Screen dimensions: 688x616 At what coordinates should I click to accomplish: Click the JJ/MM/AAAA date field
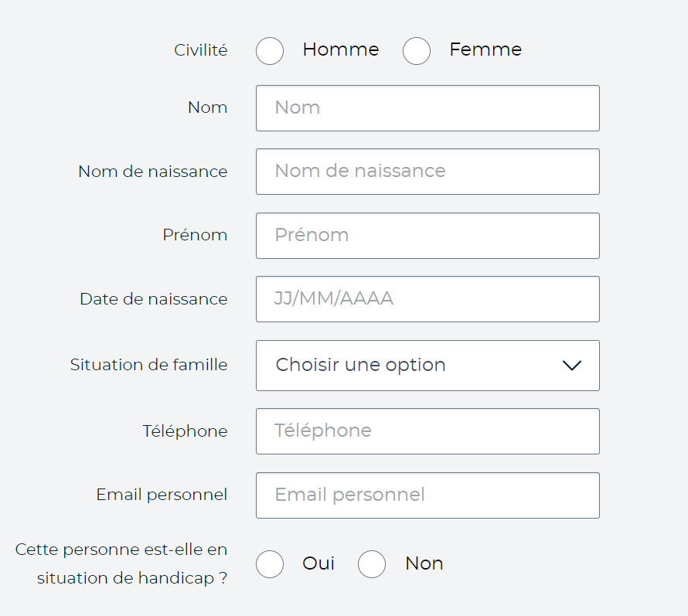(427, 299)
